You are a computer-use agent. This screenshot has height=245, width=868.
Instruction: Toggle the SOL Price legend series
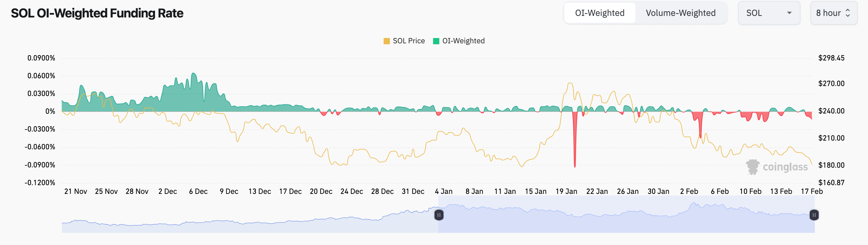click(408, 41)
